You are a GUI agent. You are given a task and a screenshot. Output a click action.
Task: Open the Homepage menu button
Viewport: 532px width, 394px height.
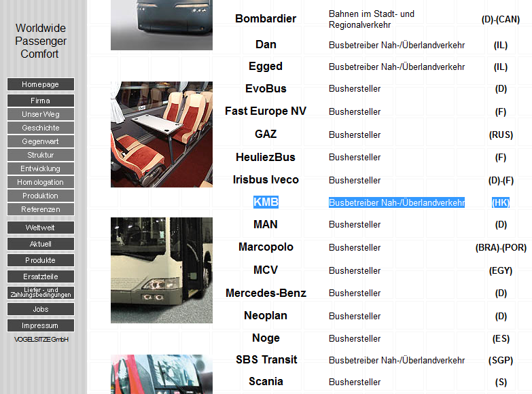40,84
